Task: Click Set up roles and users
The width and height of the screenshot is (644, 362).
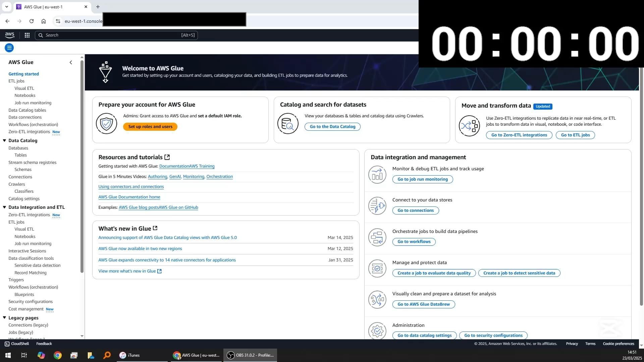Action: click(x=150, y=127)
